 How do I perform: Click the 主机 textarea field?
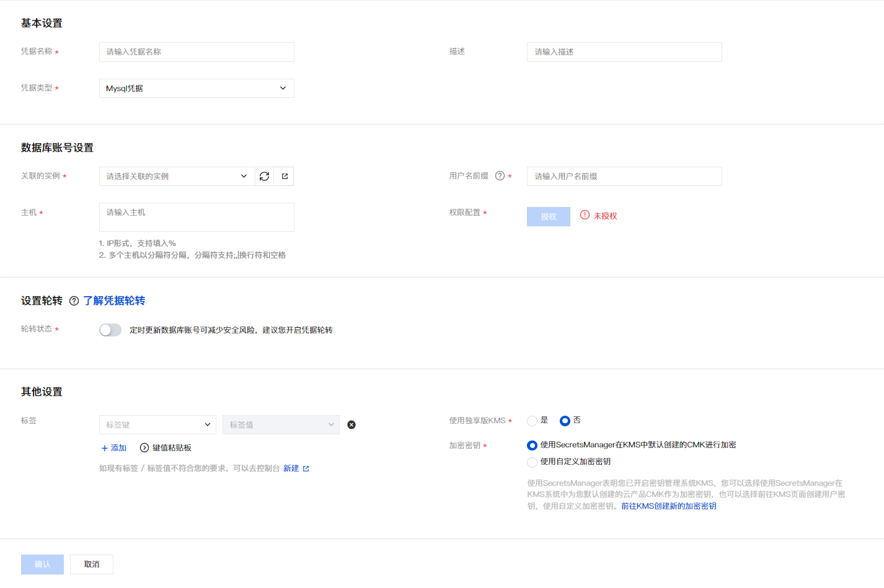point(197,217)
